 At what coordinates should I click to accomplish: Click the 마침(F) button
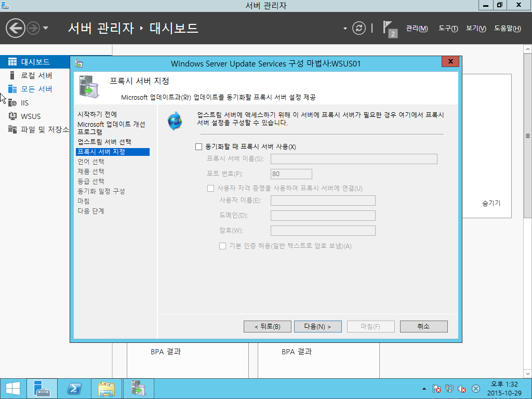tap(370, 326)
